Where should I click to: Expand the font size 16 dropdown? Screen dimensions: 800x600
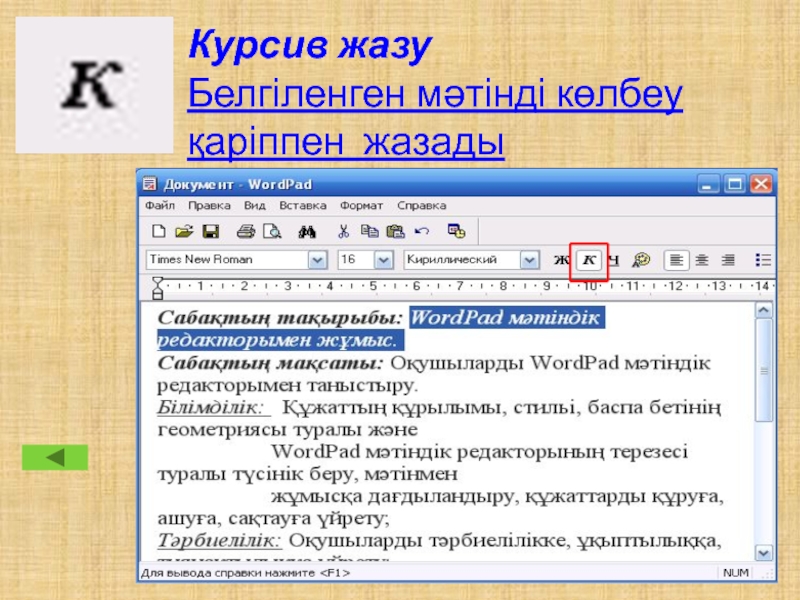click(x=383, y=260)
